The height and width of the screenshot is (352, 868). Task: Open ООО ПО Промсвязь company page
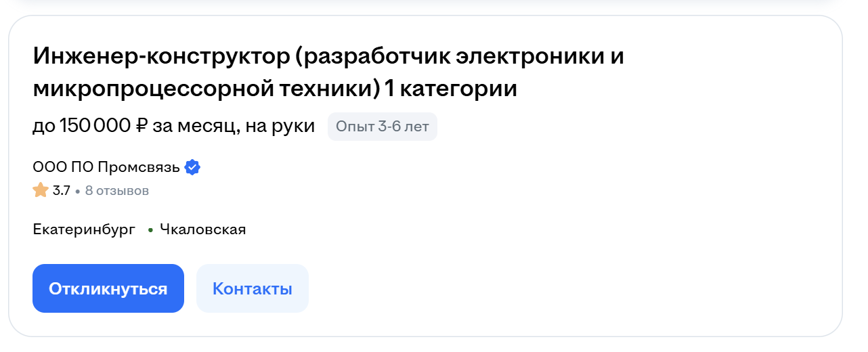click(x=106, y=167)
